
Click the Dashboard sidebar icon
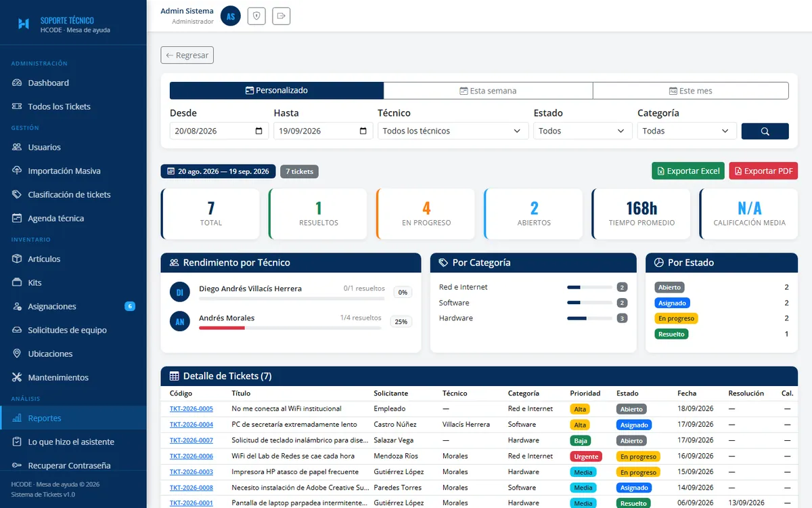coord(17,83)
